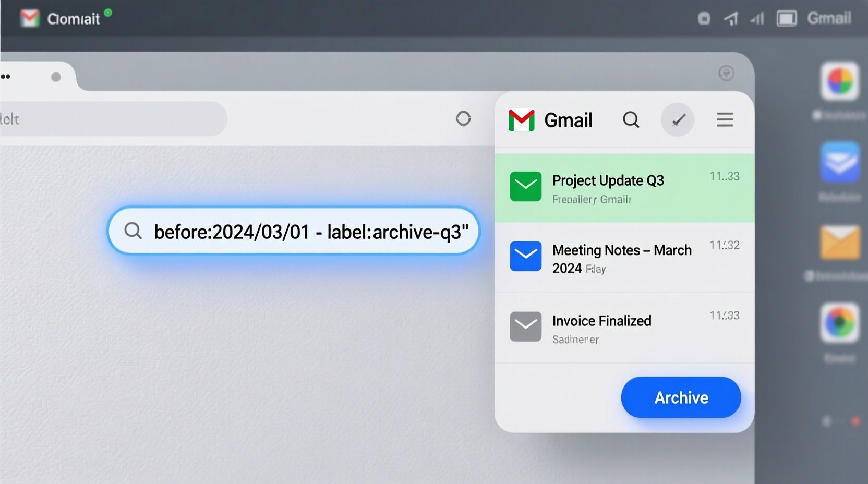Screen dimensions: 868x484
Task: Click the magnifier icon inside the search query bar
Action: click(133, 231)
